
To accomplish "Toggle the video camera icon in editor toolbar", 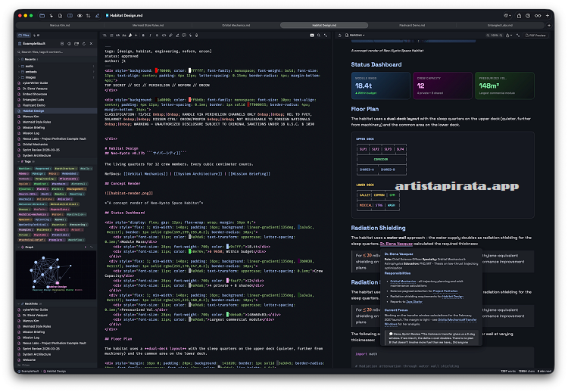I will 312,35.
